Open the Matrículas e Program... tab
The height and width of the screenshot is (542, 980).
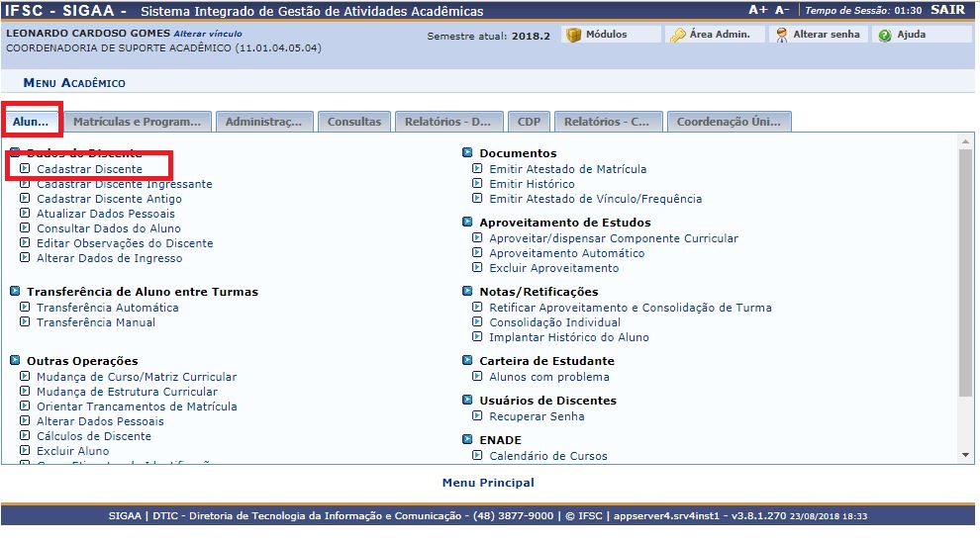point(138,122)
